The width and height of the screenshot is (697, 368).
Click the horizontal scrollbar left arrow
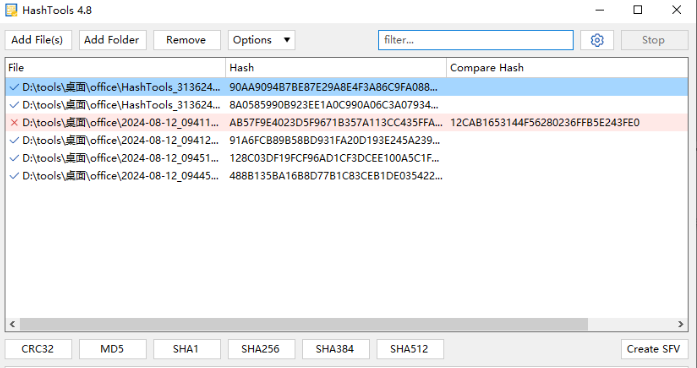[12, 324]
